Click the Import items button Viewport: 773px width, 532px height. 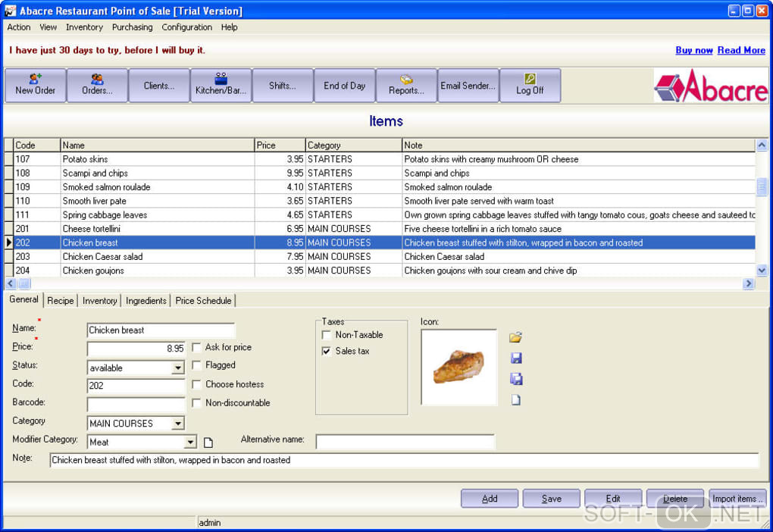[x=737, y=499]
